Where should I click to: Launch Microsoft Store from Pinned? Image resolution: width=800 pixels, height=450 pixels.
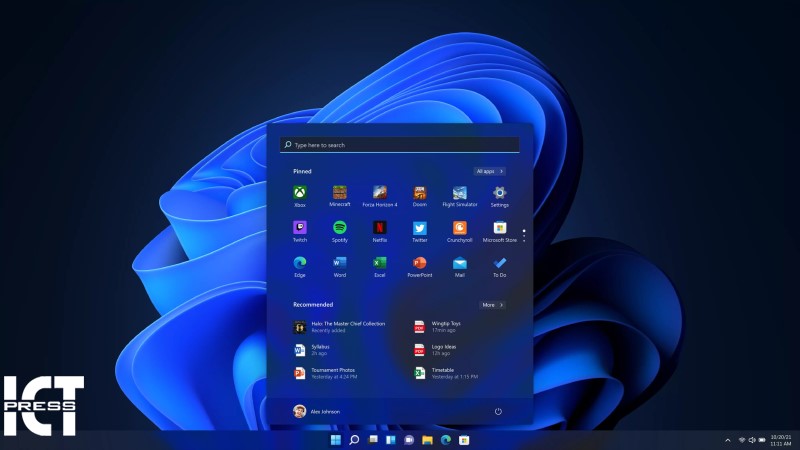coord(499,228)
